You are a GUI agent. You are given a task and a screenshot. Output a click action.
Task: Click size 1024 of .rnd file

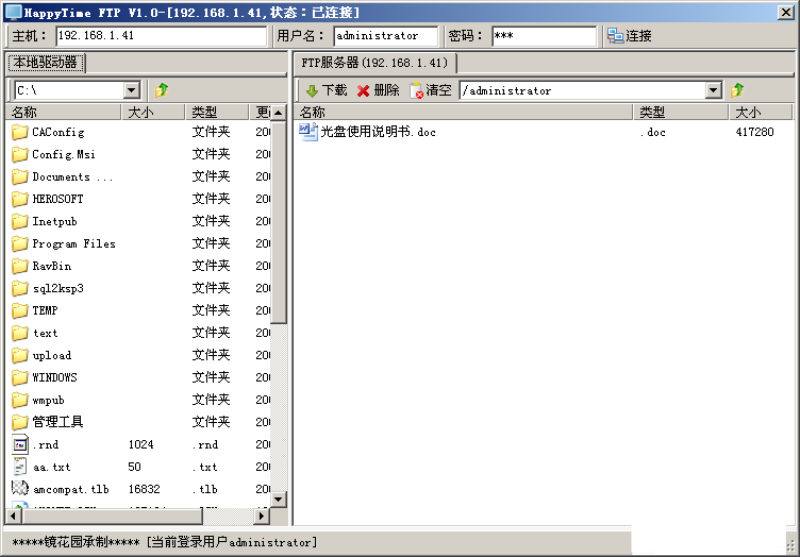pyautogui.click(x=141, y=444)
